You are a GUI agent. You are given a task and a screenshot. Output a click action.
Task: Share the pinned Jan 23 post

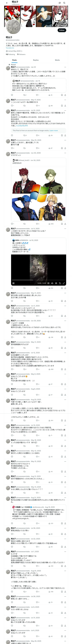[x=65, y=95]
